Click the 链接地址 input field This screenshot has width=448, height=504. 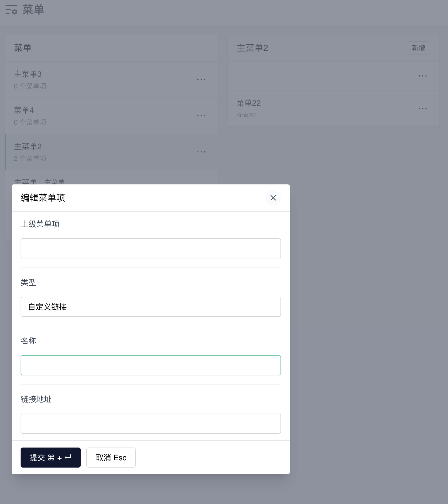(151, 424)
